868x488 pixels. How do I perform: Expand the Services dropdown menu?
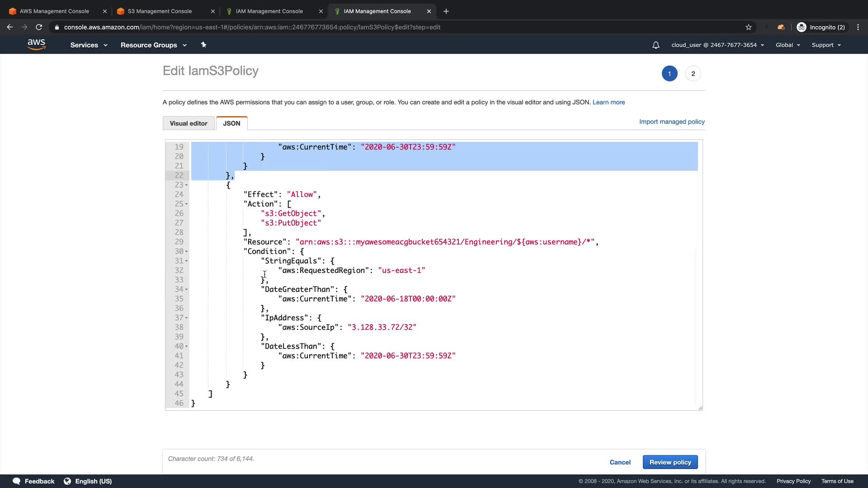[89, 45]
